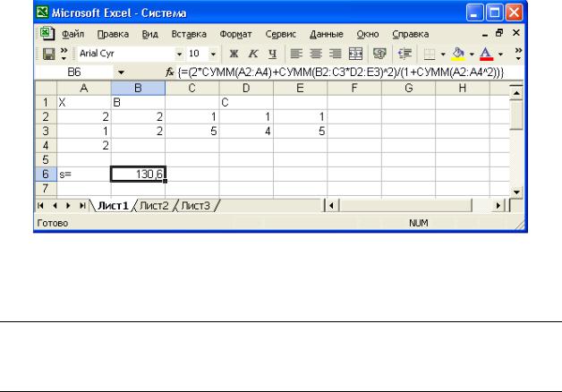Click the formula bar text
This screenshot has width=562, height=392.
point(340,72)
